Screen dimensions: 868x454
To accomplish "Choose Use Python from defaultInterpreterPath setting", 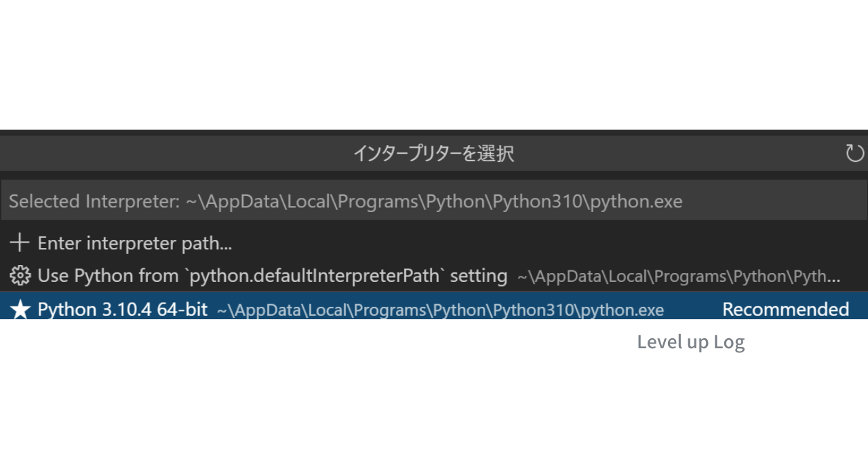I will [x=271, y=275].
